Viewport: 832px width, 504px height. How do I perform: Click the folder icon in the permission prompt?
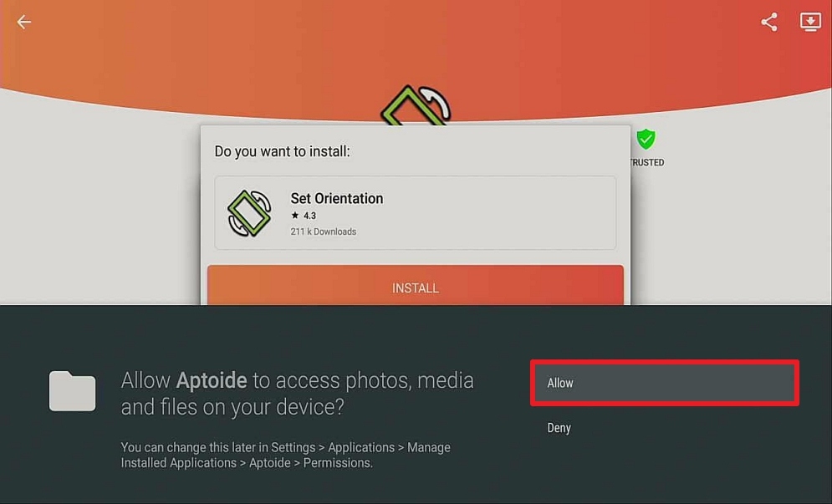[72, 391]
